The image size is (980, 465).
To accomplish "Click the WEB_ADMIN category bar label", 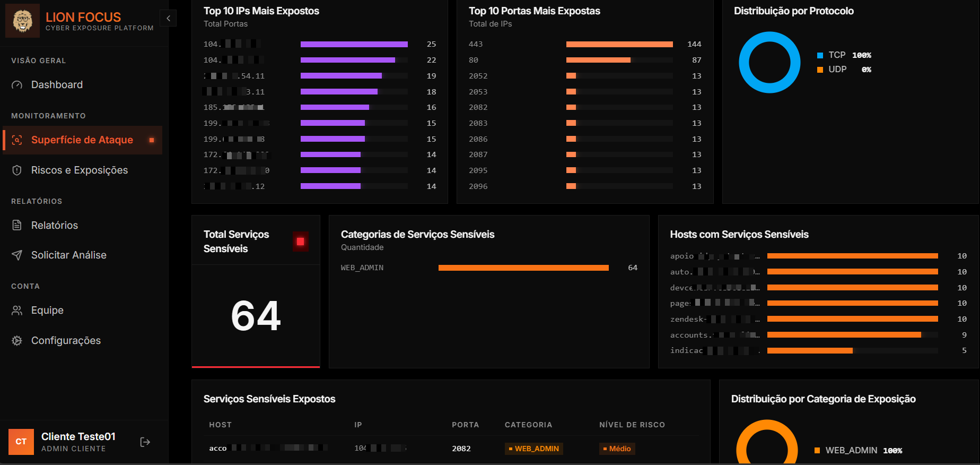I will point(362,268).
